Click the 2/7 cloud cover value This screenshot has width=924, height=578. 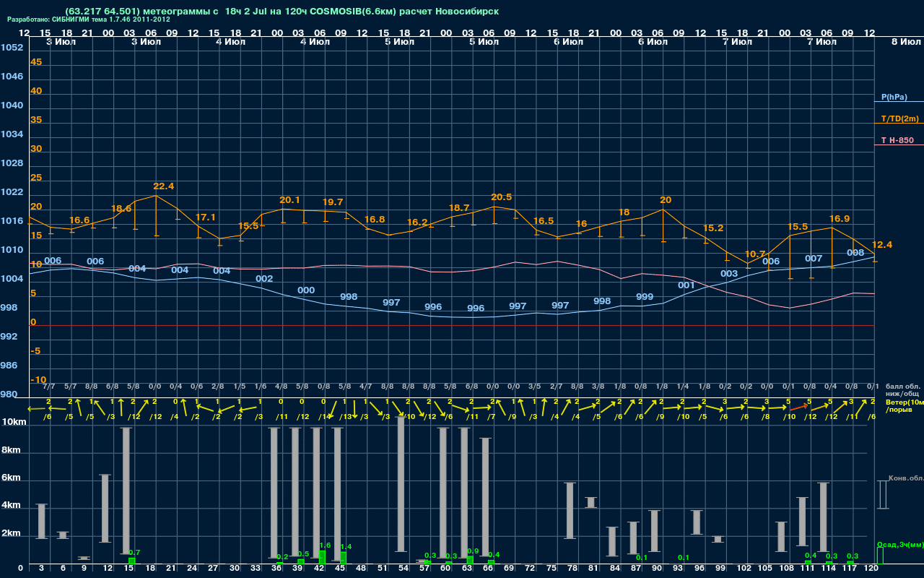(x=556, y=387)
